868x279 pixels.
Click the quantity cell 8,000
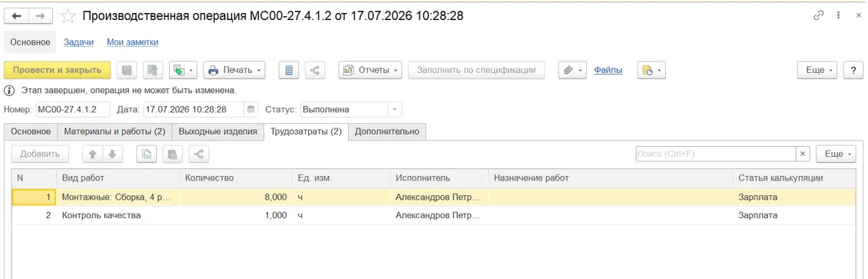point(235,197)
